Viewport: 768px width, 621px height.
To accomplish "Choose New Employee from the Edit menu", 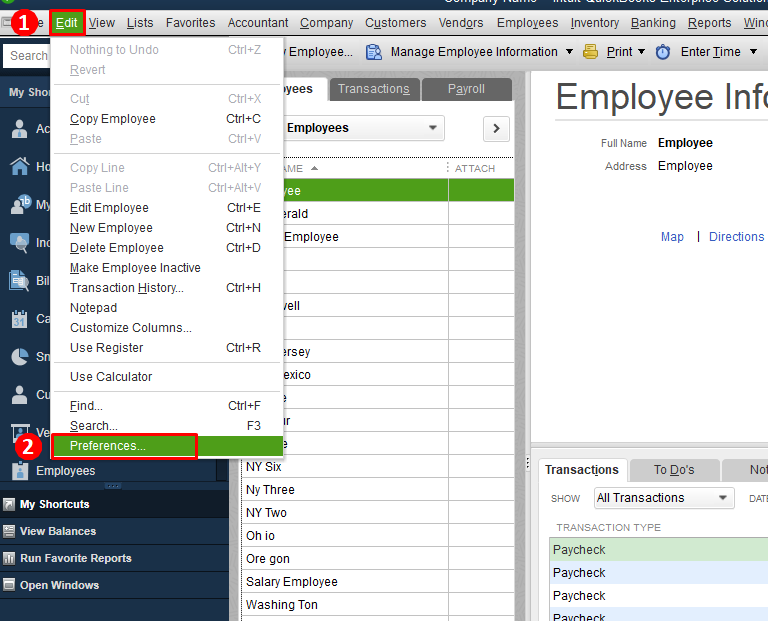I will [x=167, y=228].
